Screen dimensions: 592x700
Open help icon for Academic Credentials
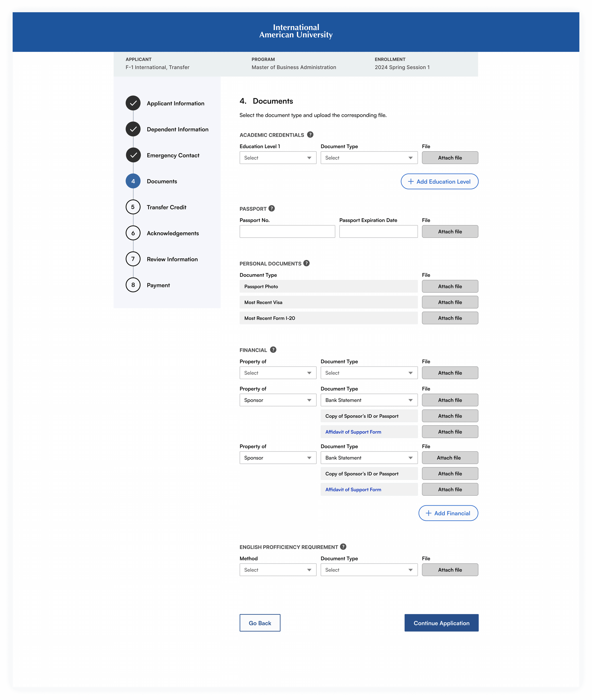coord(310,135)
